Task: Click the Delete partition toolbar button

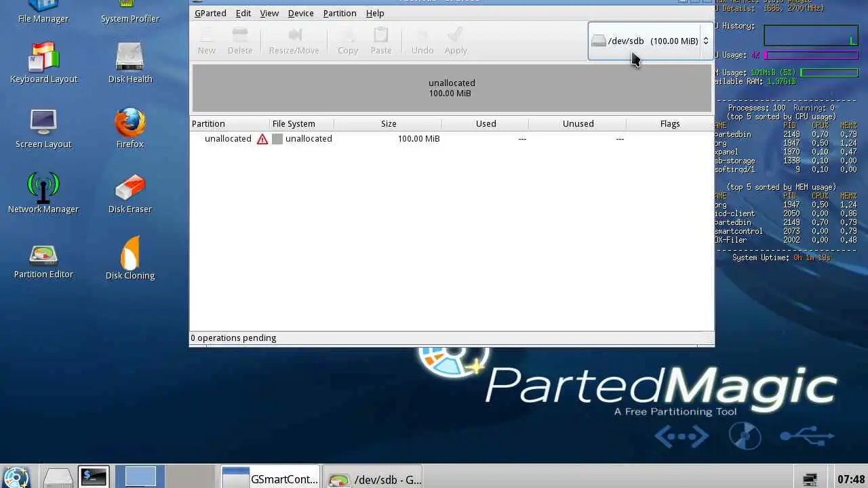Action: click(240, 41)
